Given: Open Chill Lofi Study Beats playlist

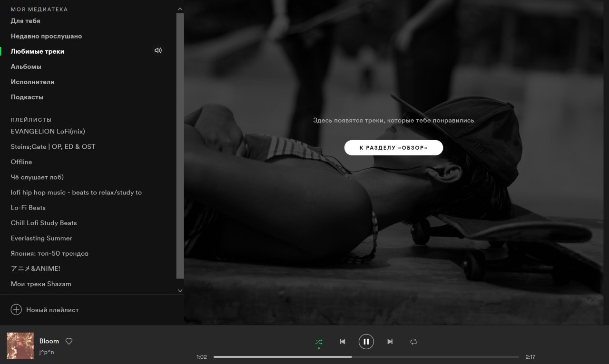Looking at the screenshot, I should (x=44, y=223).
